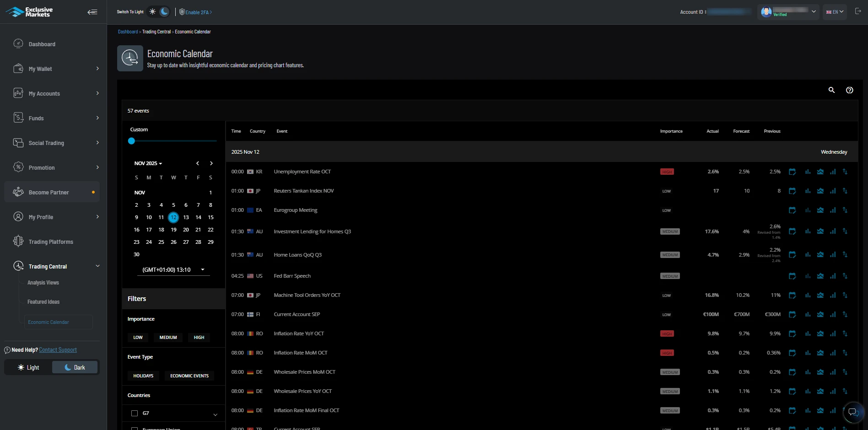The height and width of the screenshot is (430, 868).
Task: Open the help question mark icon
Action: [x=849, y=90]
